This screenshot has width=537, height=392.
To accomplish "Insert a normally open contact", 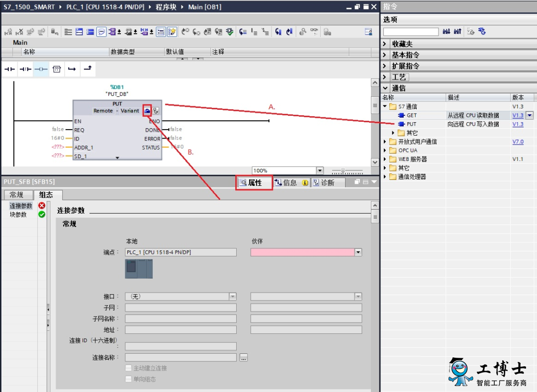I will (x=9, y=69).
